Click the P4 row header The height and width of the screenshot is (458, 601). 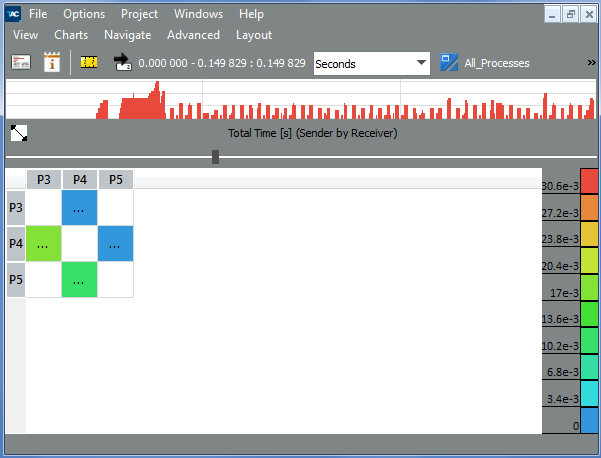coord(16,244)
